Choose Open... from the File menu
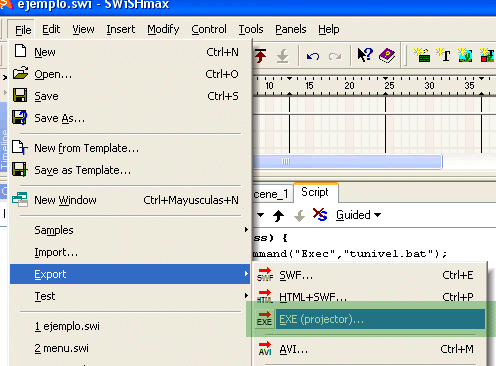This screenshot has width=496, height=366. tap(130, 74)
